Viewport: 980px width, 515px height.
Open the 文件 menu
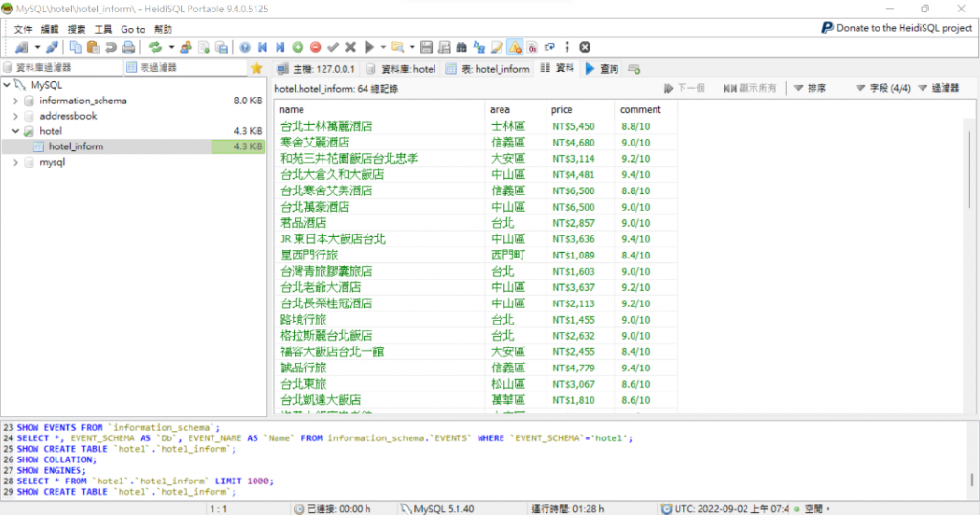[23, 30]
